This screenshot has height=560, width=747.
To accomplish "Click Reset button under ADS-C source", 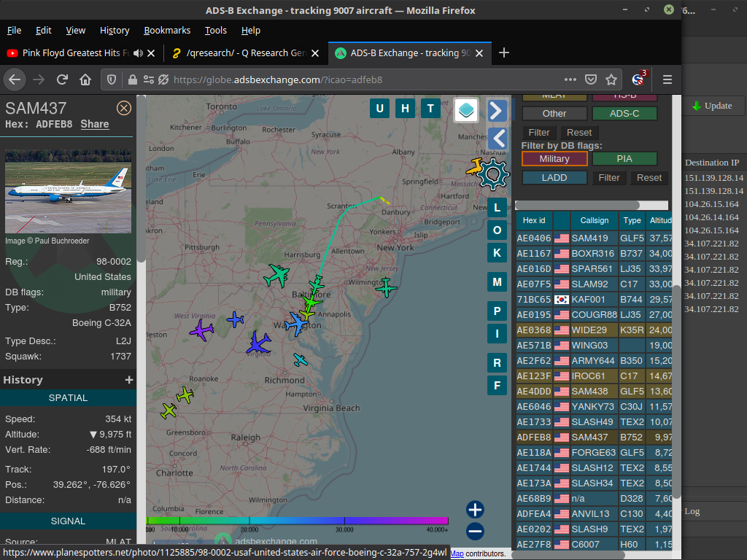I will 579,133.
